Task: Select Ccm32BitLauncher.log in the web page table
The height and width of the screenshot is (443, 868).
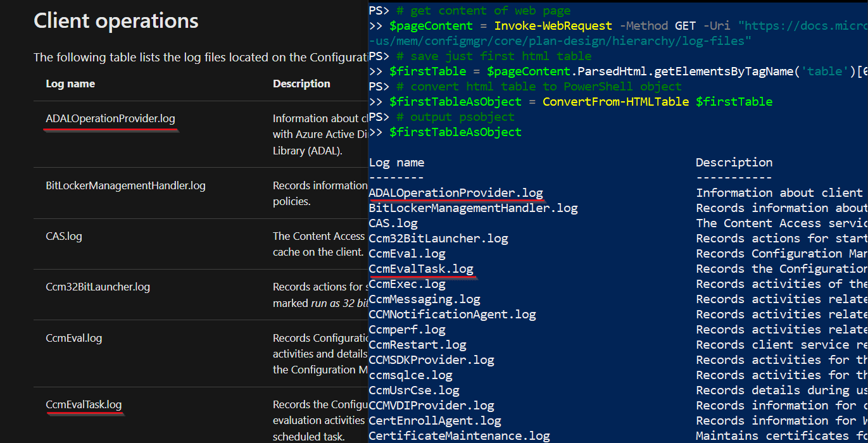Action: pyautogui.click(x=97, y=287)
